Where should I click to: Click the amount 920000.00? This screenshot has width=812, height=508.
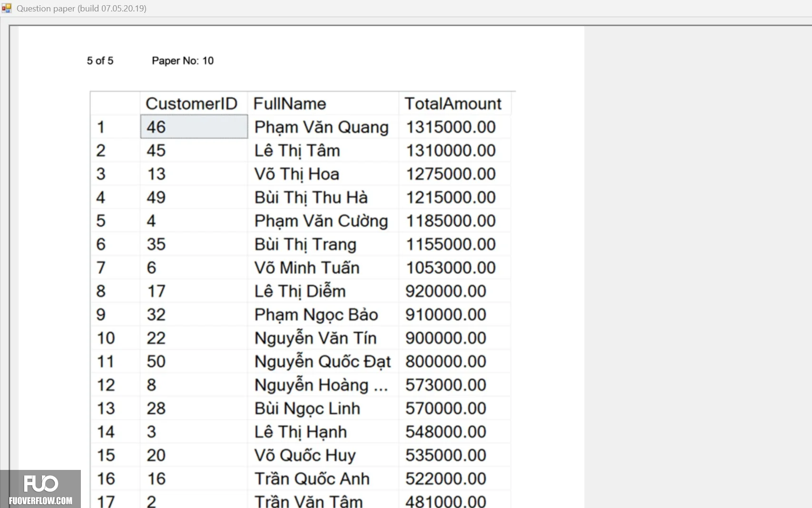(x=446, y=291)
